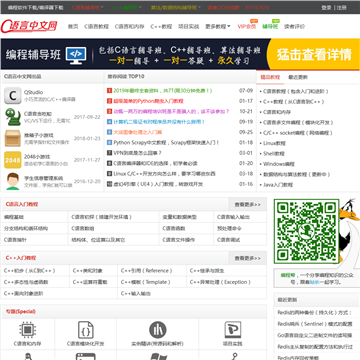Open the QStudio app icon

(x=13, y=96)
